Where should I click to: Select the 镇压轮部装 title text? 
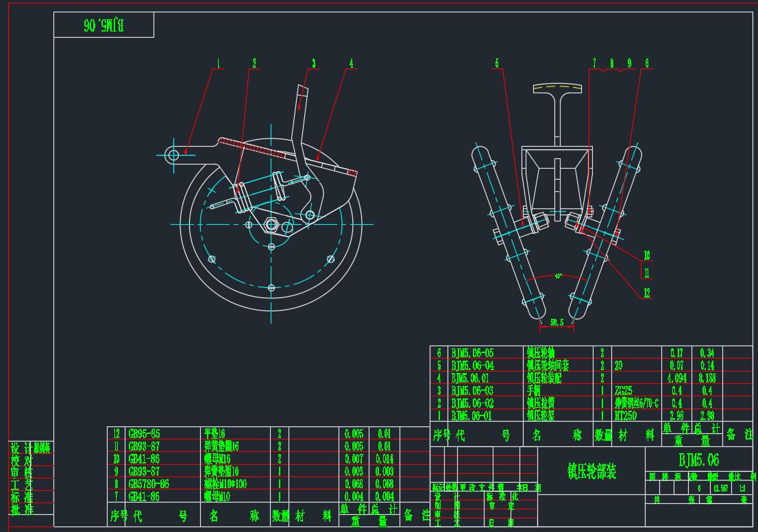click(591, 471)
